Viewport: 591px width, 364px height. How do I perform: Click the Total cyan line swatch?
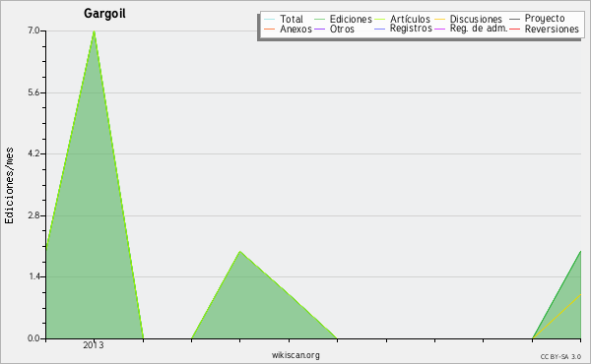click(269, 20)
